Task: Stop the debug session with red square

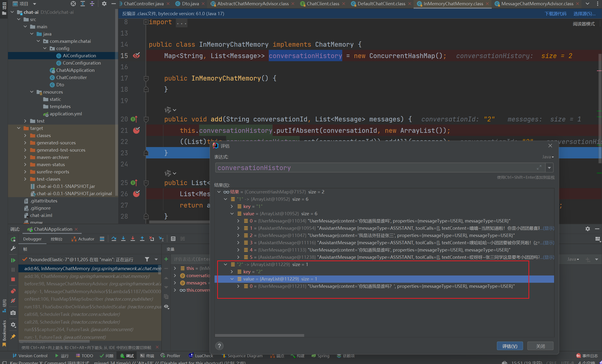Action: tap(13, 279)
